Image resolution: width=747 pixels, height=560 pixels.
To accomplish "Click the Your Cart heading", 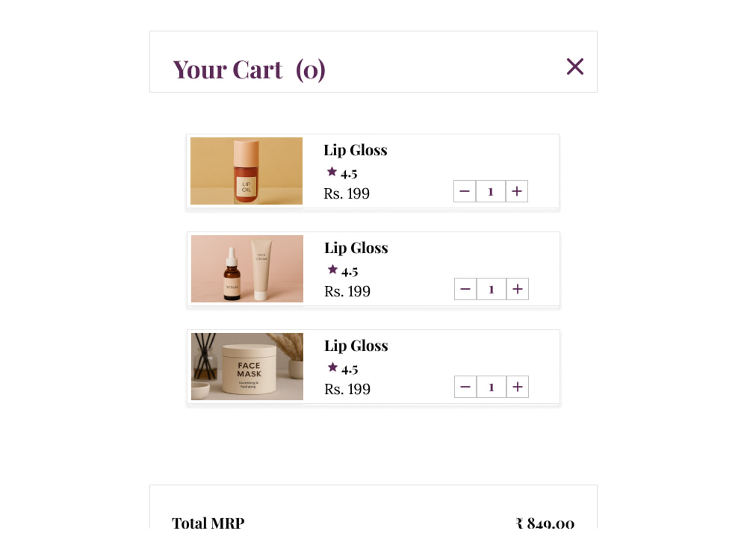I will click(x=249, y=70).
